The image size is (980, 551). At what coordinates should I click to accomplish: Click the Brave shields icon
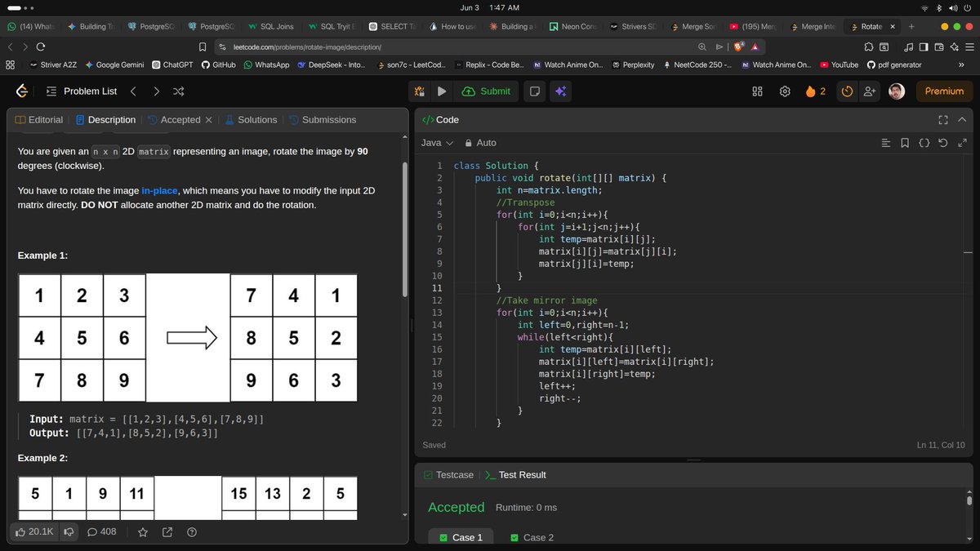(x=737, y=47)
